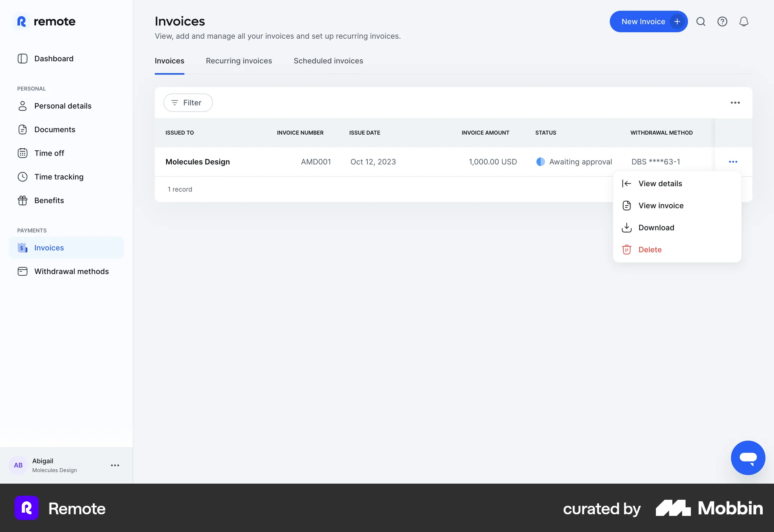Select Download from the invoice menu
The width and height of the screenshot is (774, 532).
[656, 227]
